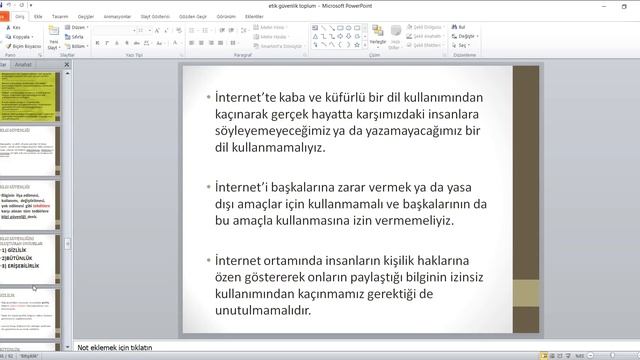
Task: Switch to slide sorter view
Action: (x=552, y=356)
